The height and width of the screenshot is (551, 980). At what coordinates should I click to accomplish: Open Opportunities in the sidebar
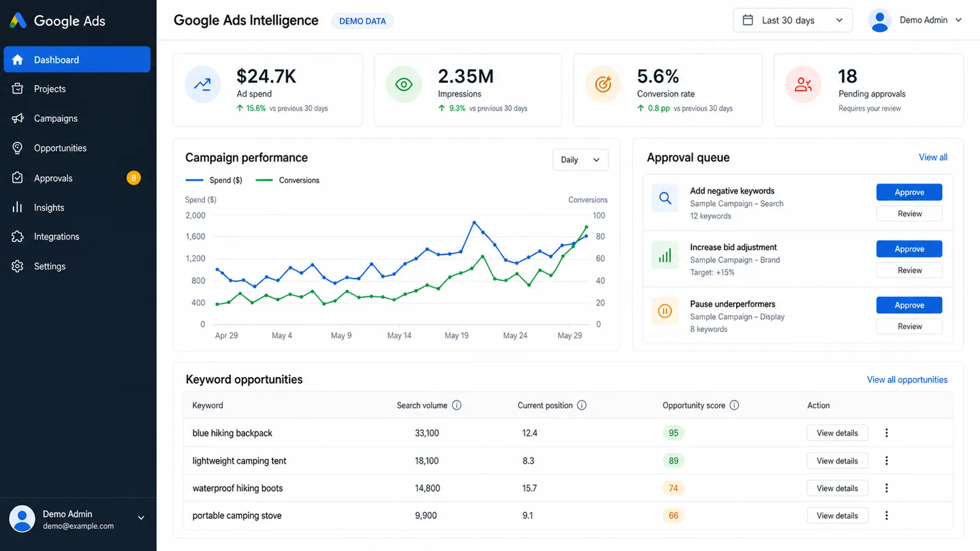(77, 148)
